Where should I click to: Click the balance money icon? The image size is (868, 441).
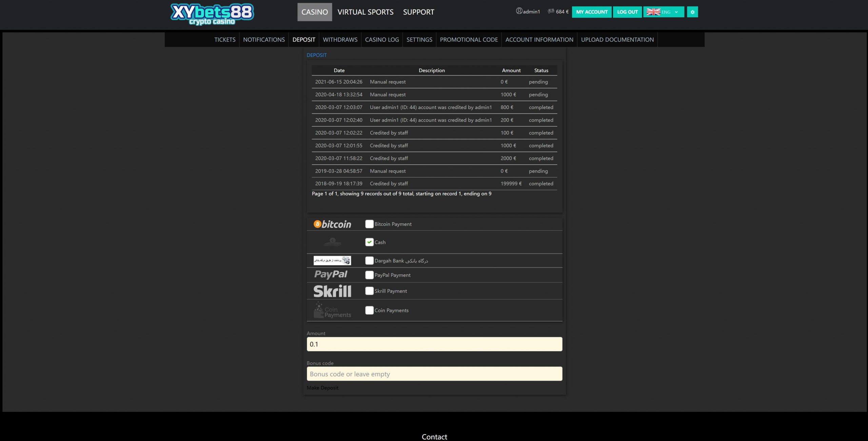coord(551,11)
